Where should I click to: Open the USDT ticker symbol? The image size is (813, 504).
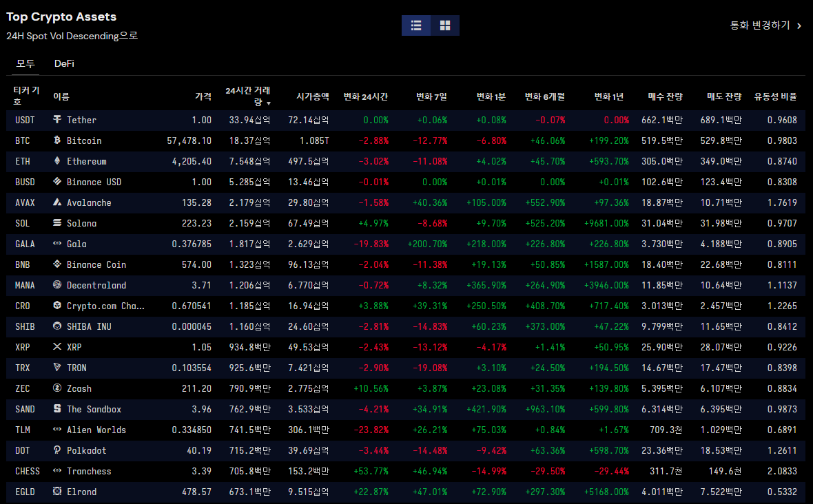point(25,120)
